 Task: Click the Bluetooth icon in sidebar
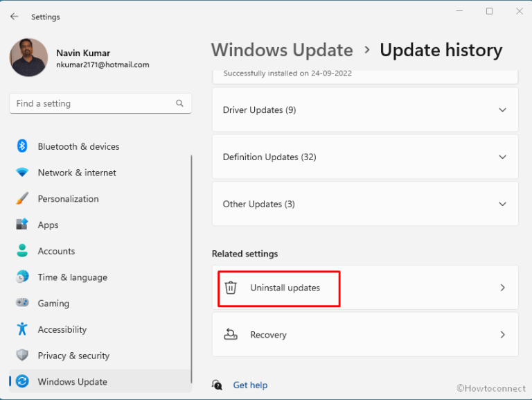(22, 146)
